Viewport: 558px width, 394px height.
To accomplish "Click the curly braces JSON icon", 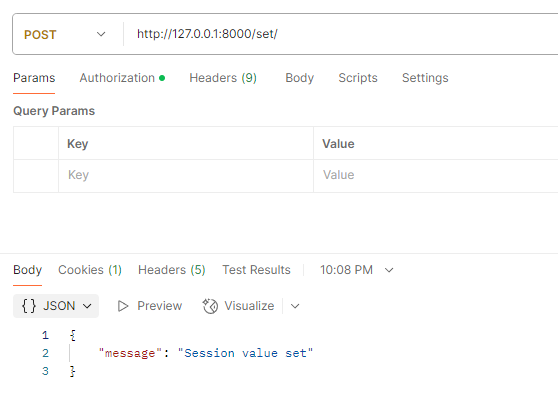I will (29, 306).
